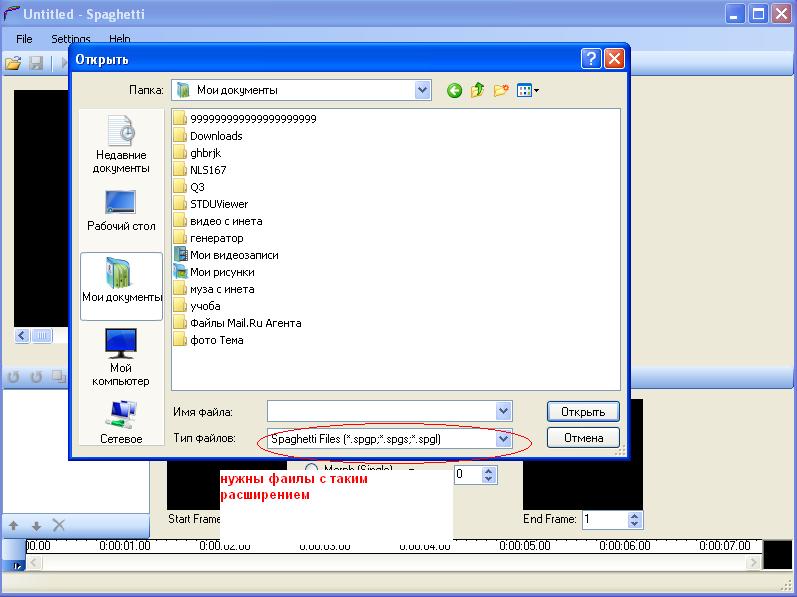Click the Save toolbar icon

[x=36, y=63]
